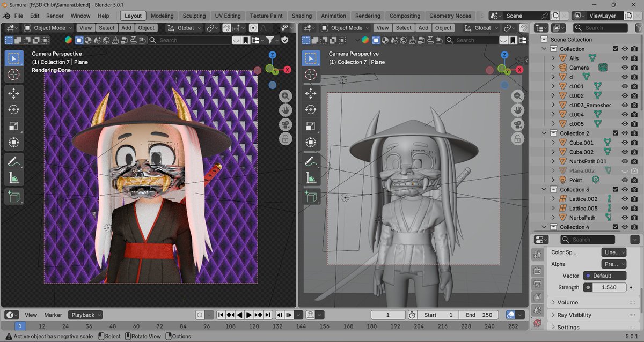Open World properties tab icon at bottom
Image resolution: width=644 pixels, height=342 pixels.
[537, 323]
